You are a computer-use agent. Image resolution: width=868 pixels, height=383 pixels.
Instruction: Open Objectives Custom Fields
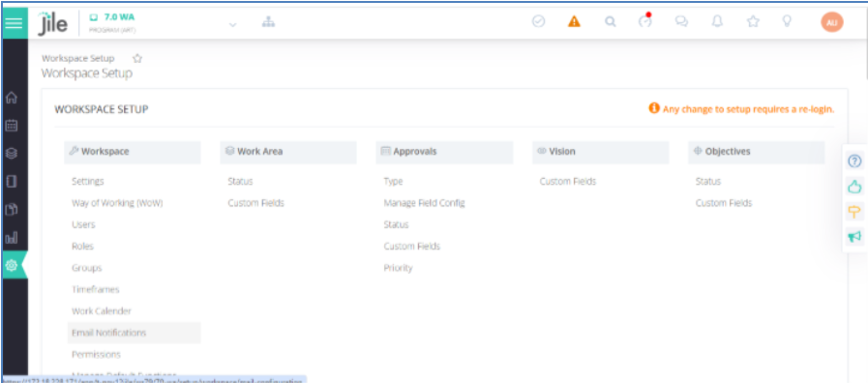coord(724,203)
